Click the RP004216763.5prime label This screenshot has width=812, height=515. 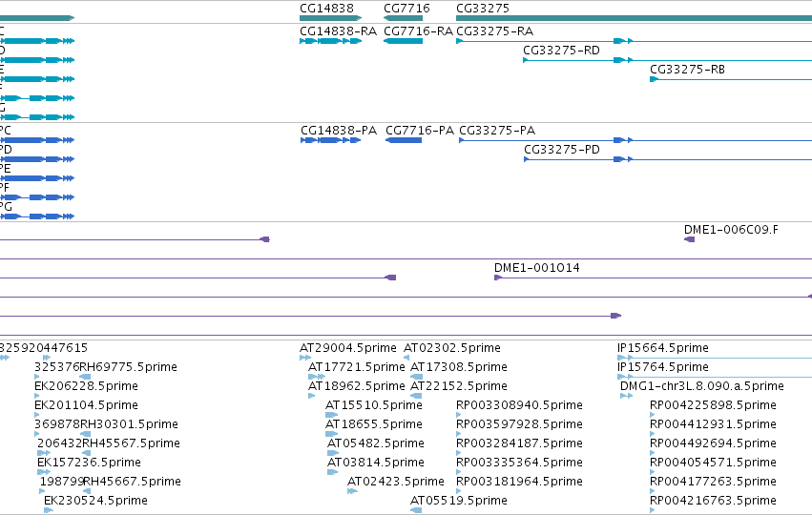tap(713, 501)
